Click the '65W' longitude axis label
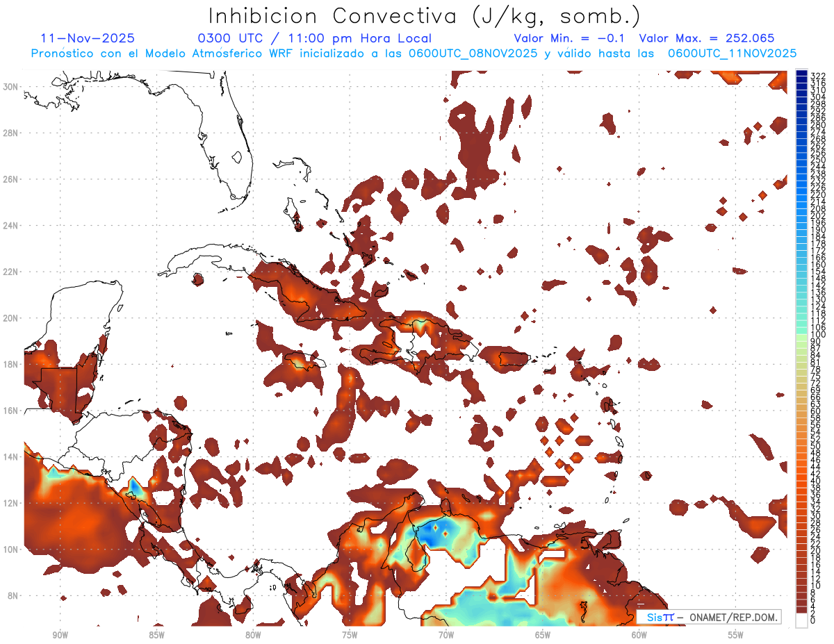The width and height of the screenshot is (834, 644). tap(543, 634)
